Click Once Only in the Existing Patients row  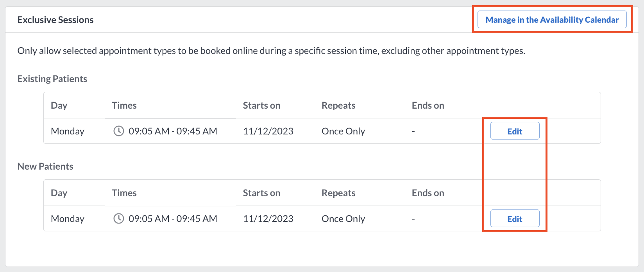coord(343,131)
